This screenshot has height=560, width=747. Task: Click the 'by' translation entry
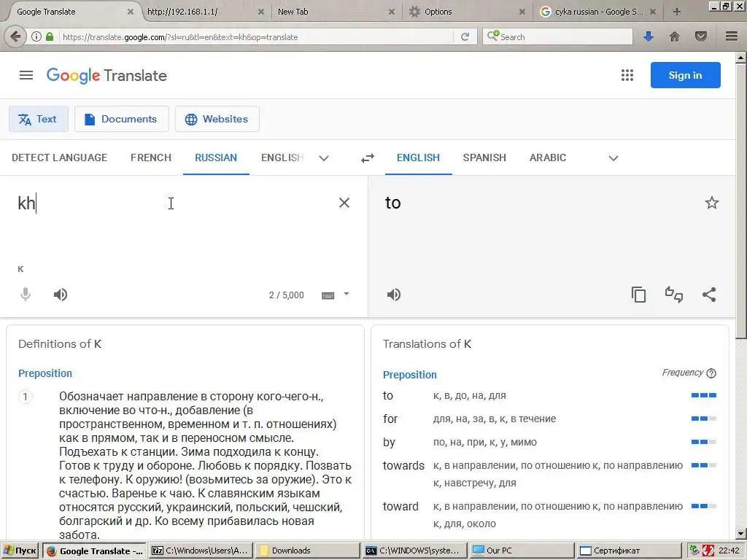click(x=390, y=443)
